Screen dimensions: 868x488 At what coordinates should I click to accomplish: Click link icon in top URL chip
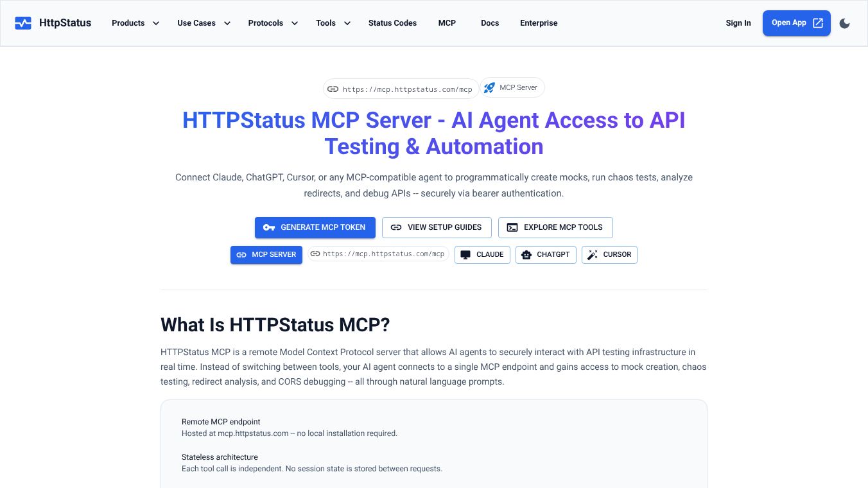click(333, 89)
